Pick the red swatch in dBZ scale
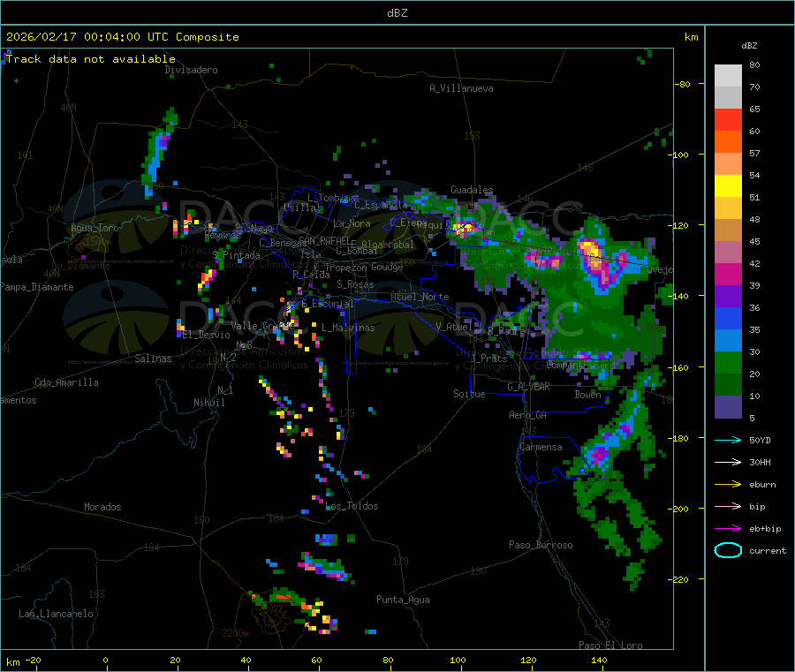The width and height of the screenshot is (795, 672). pos(728,119)
